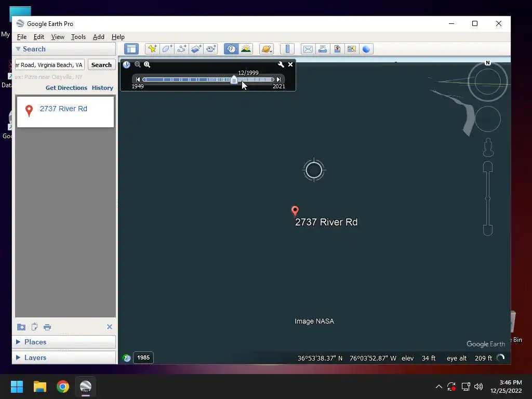Viewport: 532px width, 399px height.
Task: Click the Street View pegman icon
Action: pyautogui.click(x=488, y=147)
